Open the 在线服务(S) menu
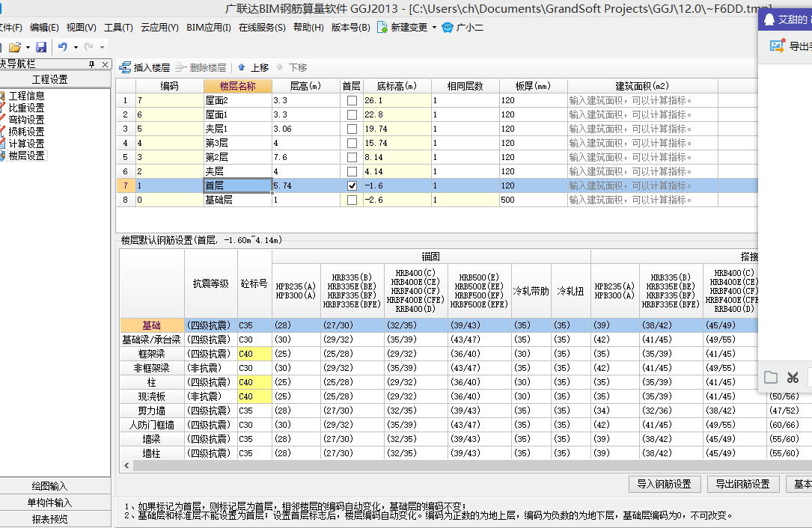Image resolution: width=812 pixels, height=528 pixels. click(x=262, y=28)
